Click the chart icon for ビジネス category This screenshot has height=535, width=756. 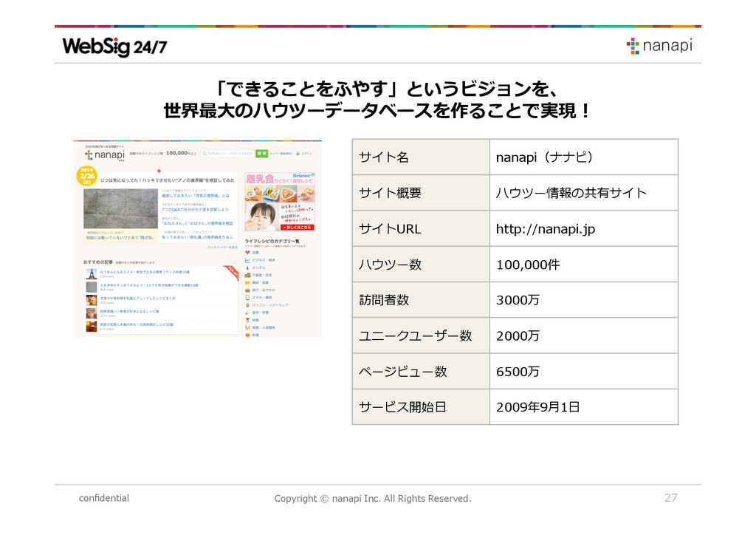247,260
